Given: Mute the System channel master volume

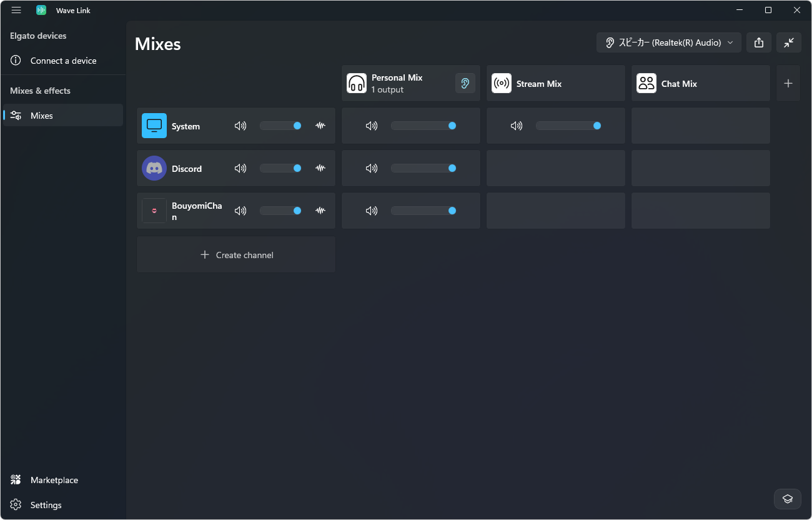Looking at the screenshot, I should click(240, 126).
